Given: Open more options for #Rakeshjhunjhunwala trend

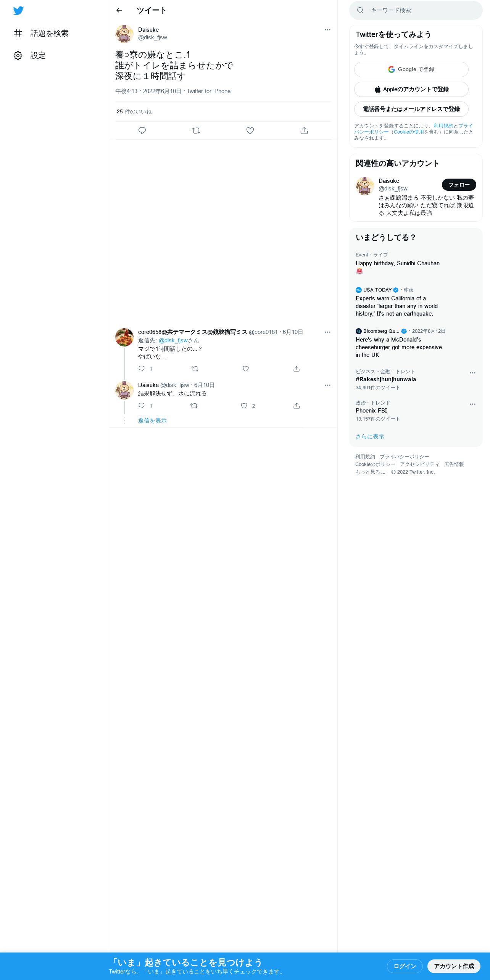Looking at the screenshot, I should pyautogui.click(x=472, y=373).
